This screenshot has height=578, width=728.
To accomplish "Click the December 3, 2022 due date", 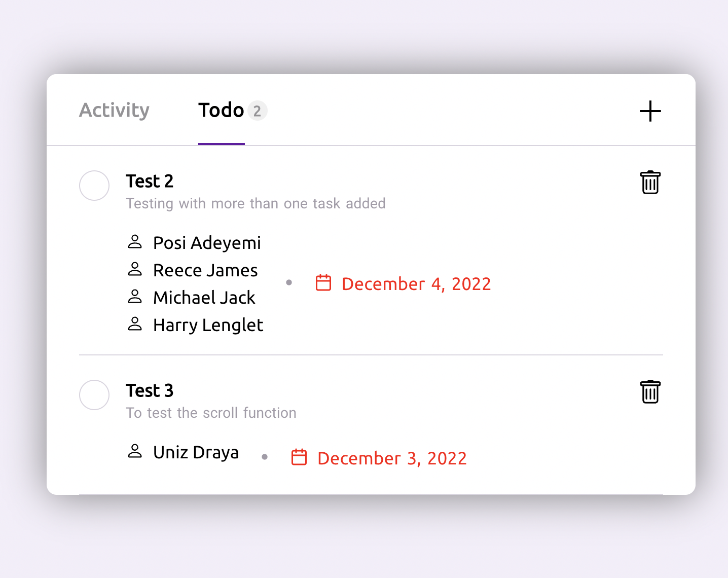I will 392,458.
